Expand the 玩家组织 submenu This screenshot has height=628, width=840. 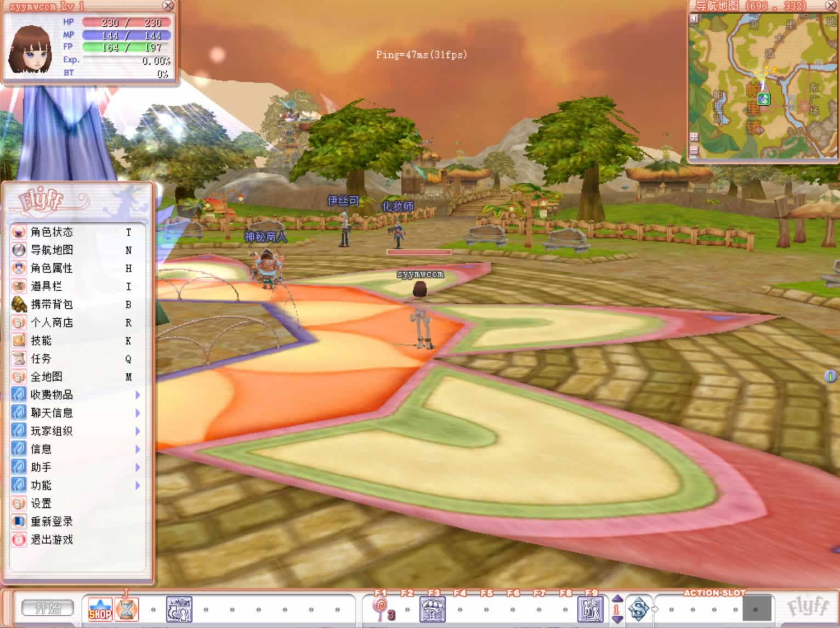coord(137,431)
